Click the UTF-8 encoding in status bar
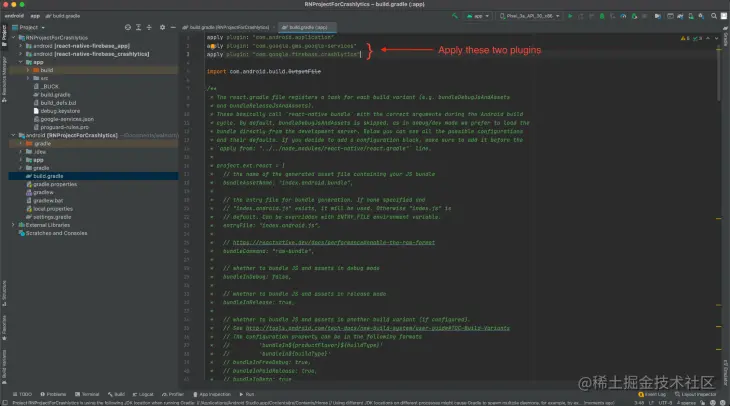 [665, 403]
